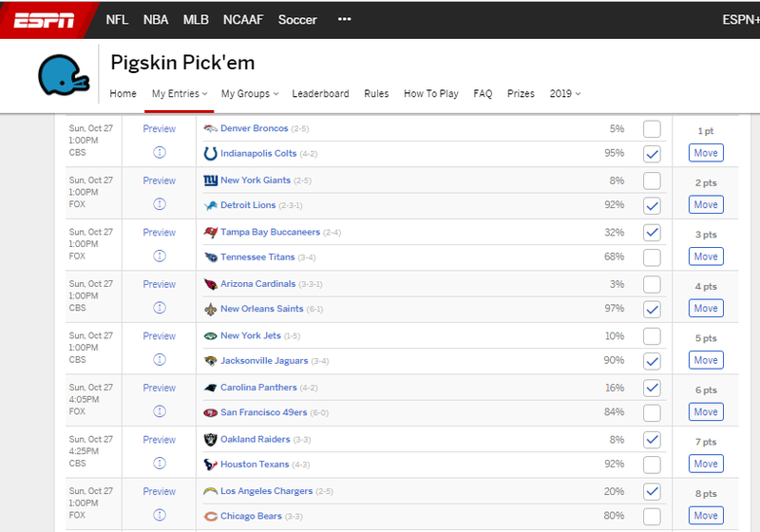Check the Denver Broncos pick box

[652, 129]
